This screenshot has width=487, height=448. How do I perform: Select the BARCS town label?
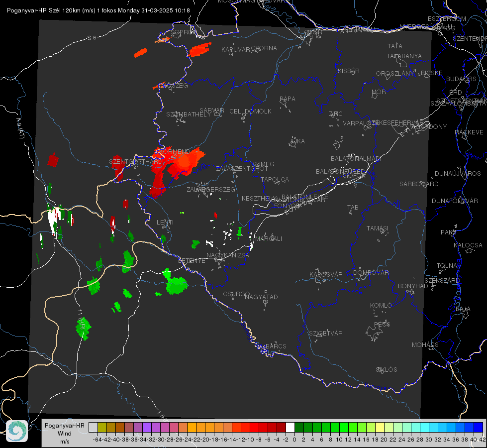(x=276, y=346)
